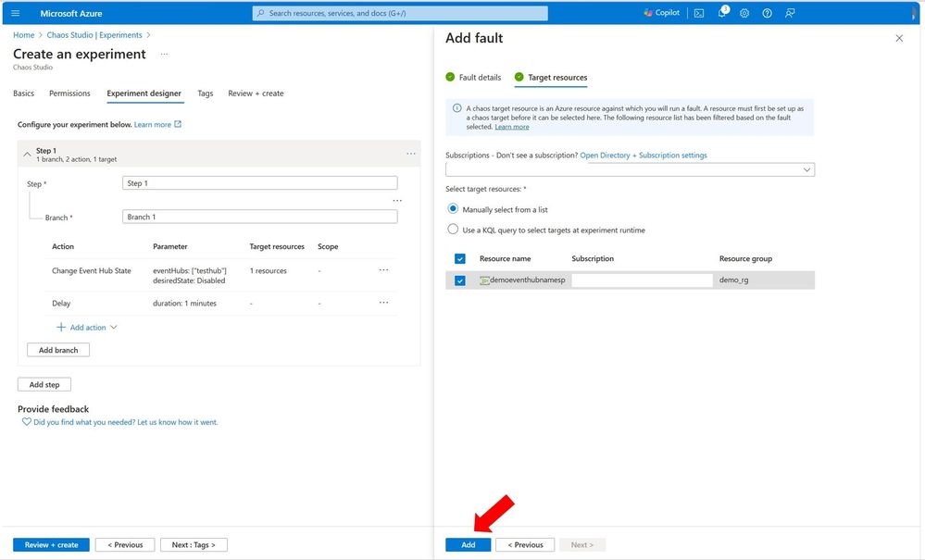
Task: Open Copilot in the top bar
Action: click(x=661, y=12)
